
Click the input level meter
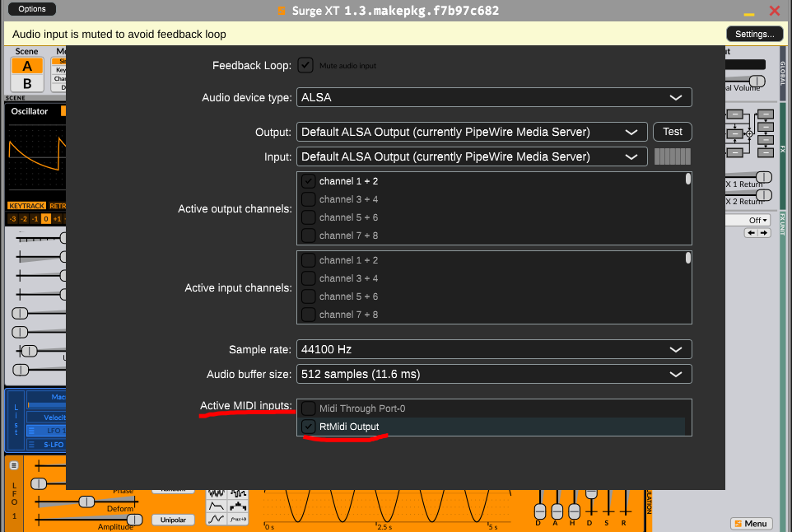click(x=673, y=156)
